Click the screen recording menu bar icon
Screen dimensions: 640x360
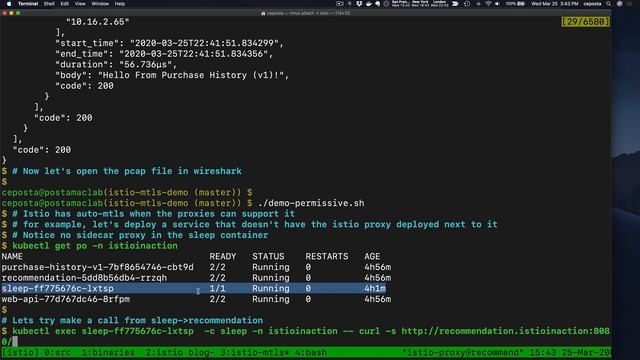click(x=340, y=4)
